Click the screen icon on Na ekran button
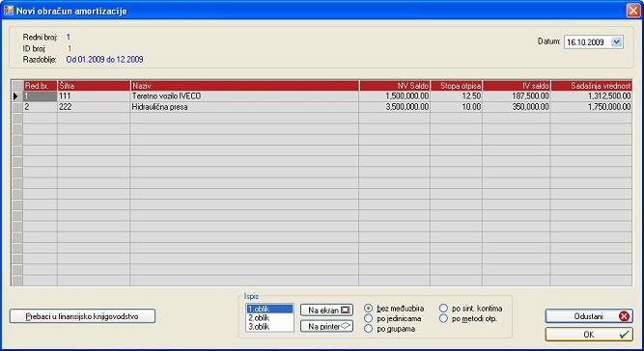The height and width of the screenshot is (351, 644). tap(347, 310)
